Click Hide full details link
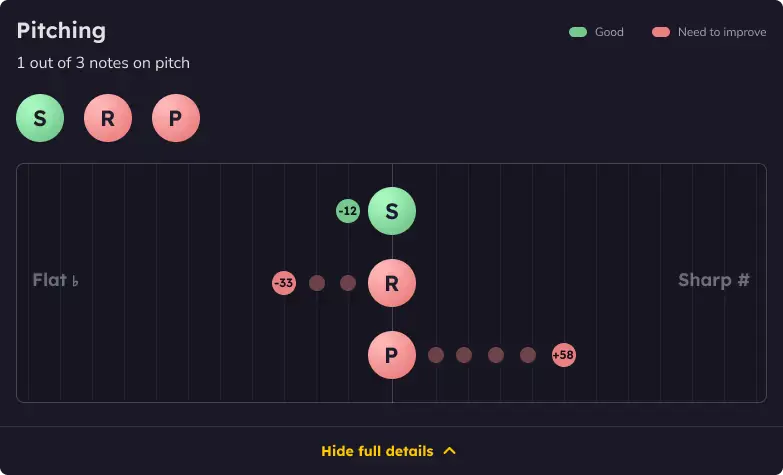Image resolution: width=783 pixels, height=475 pixels. click(377, 451)
